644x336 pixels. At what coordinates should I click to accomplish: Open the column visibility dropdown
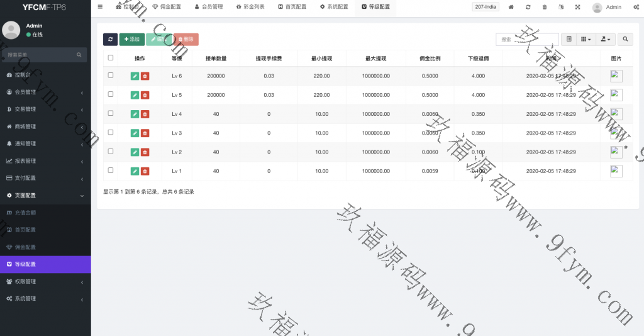586,39
